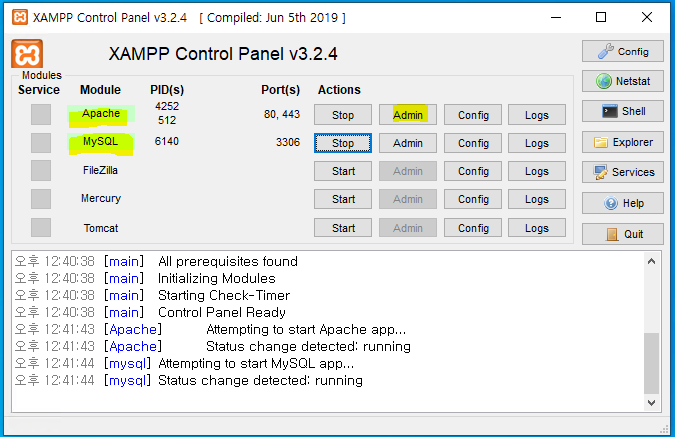675x437 pixels.
Task: Click the log scrollbar down arrow
Action: pos(651,403)
